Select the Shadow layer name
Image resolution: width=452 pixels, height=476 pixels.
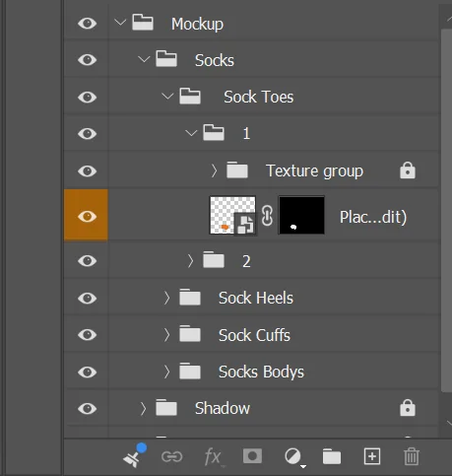[x=223, y=408]
